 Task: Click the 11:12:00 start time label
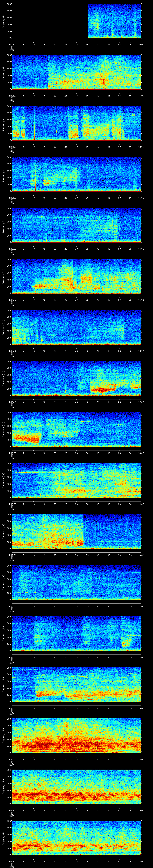tap(12, 198)
